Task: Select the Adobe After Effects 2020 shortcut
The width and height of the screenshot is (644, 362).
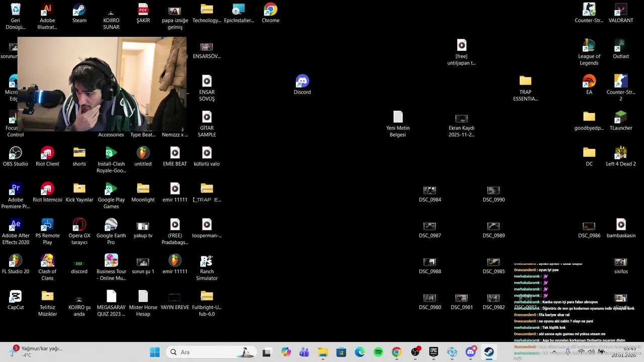Action: coord(16,232)
